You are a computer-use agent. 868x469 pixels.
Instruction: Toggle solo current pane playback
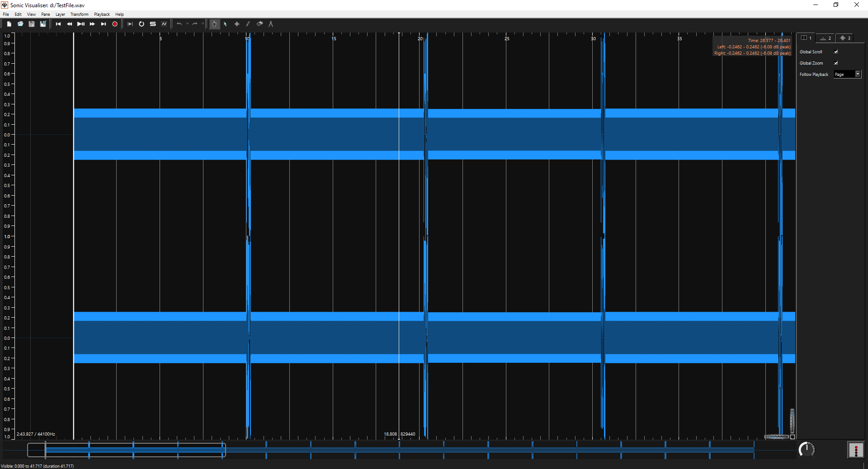[x=152, y=24]
